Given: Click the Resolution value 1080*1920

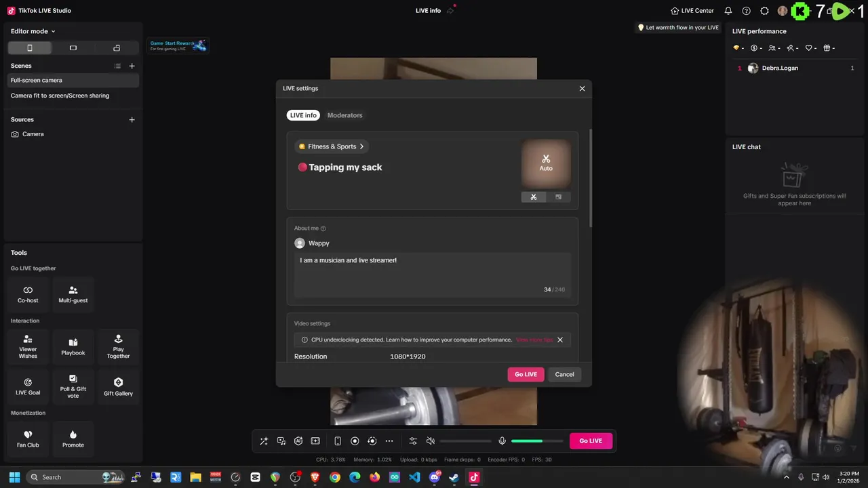Looking at the screenshot, I should pyautogui.click(x=408, y=357).
